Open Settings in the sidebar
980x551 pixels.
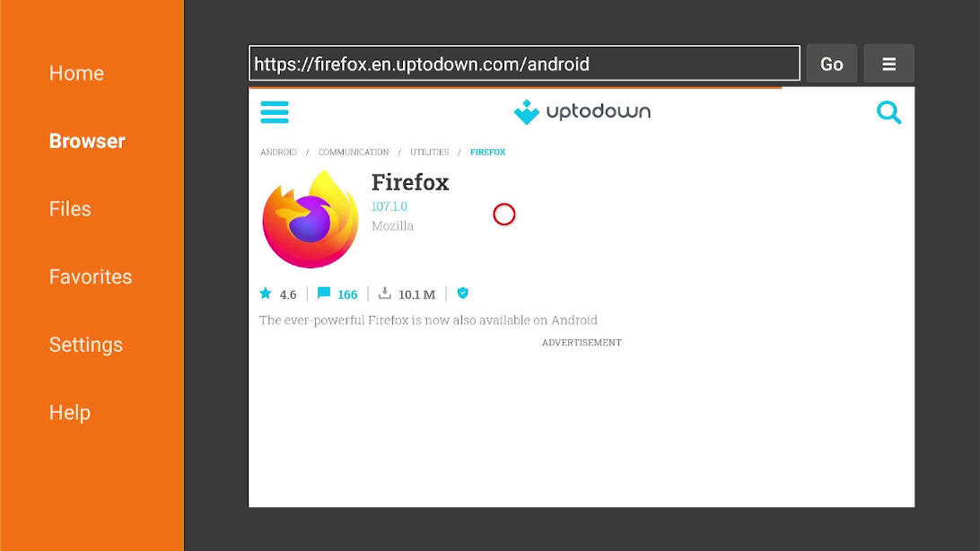point(85,345)
